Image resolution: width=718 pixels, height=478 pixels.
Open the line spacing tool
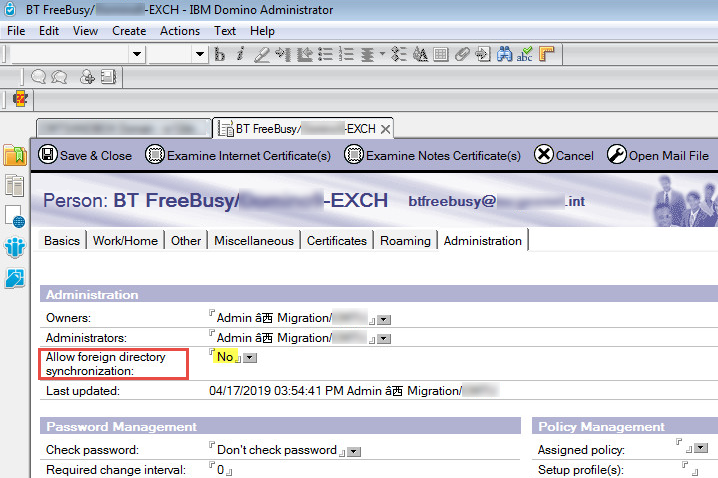(399, 54)
